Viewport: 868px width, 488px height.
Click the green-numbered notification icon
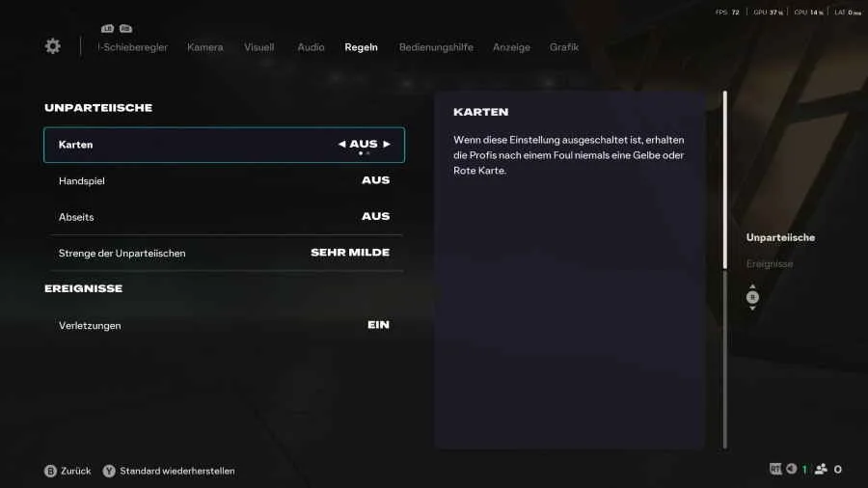pos(792,469)
